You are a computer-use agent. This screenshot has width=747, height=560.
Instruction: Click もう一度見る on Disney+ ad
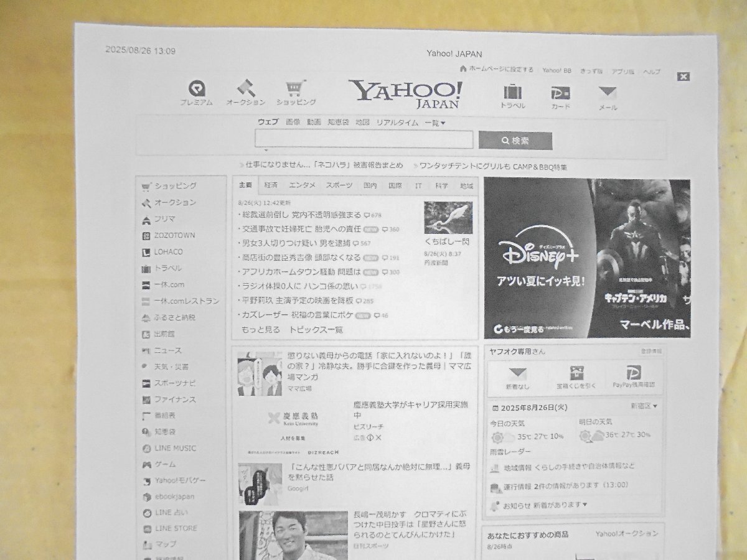tap(519, 328)
